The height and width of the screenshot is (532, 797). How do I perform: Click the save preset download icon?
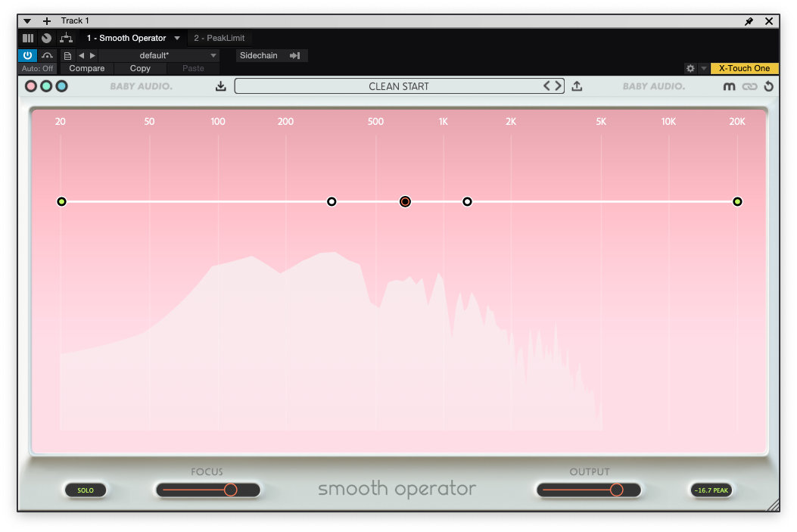(x=220, y=86)
